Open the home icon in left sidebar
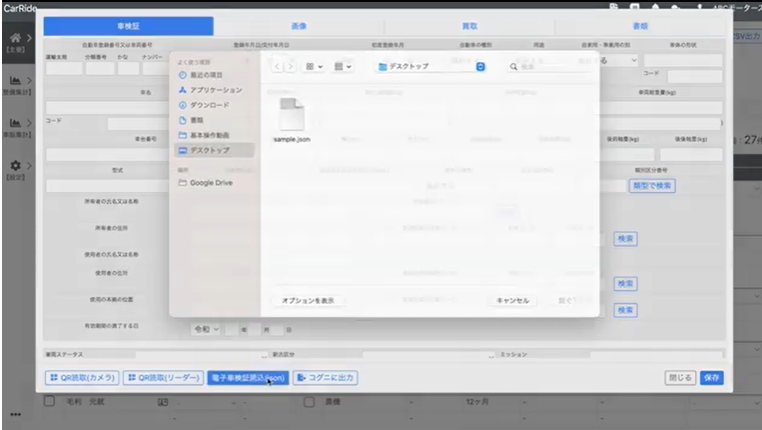The image size is (762, 430). click(x=15, y=37)
